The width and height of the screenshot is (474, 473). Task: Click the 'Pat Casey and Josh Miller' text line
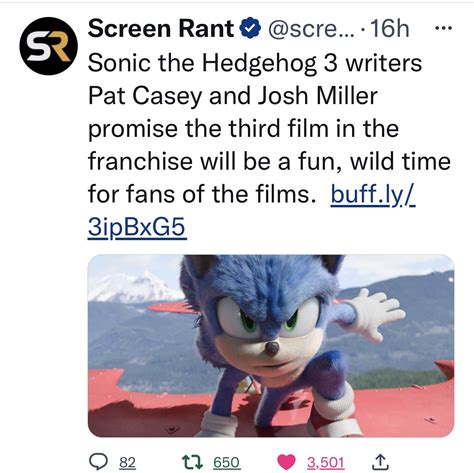click(x=233, y=96)
